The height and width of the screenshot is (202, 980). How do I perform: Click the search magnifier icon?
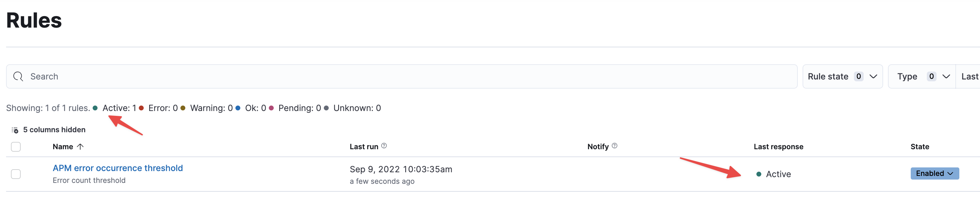click(18, 76)
